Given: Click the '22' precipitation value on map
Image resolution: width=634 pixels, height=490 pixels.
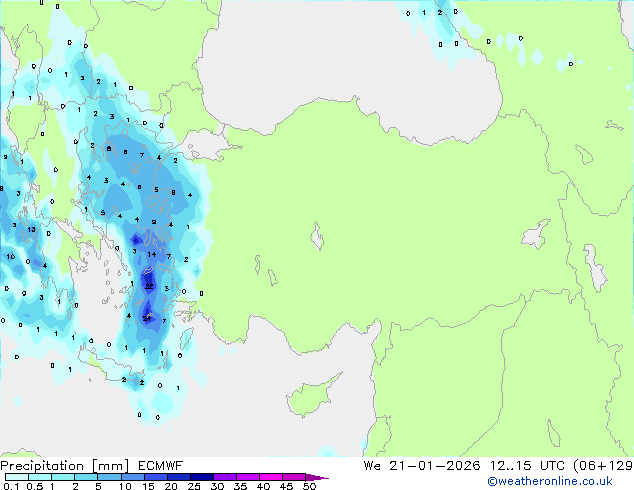Looking at the screenshot, I should [x=149, y=286].
